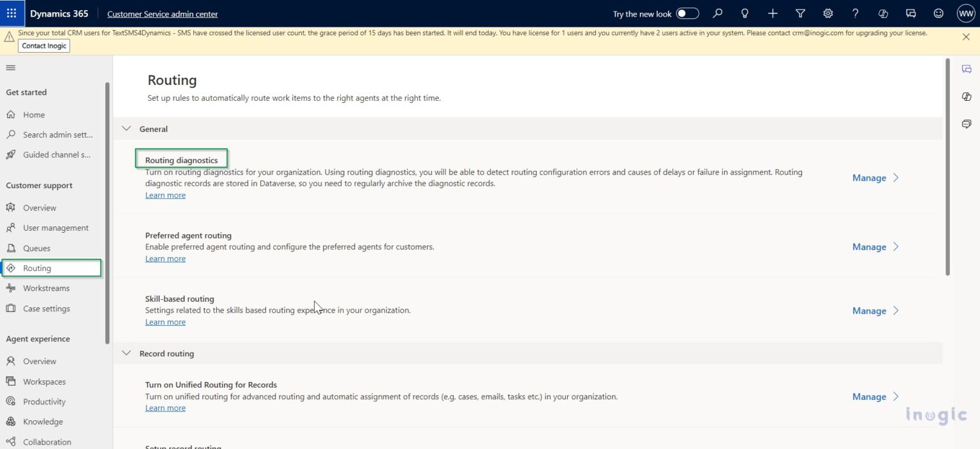
Task: Open Customer Service admin center menu item
Action: click(162, 13)
